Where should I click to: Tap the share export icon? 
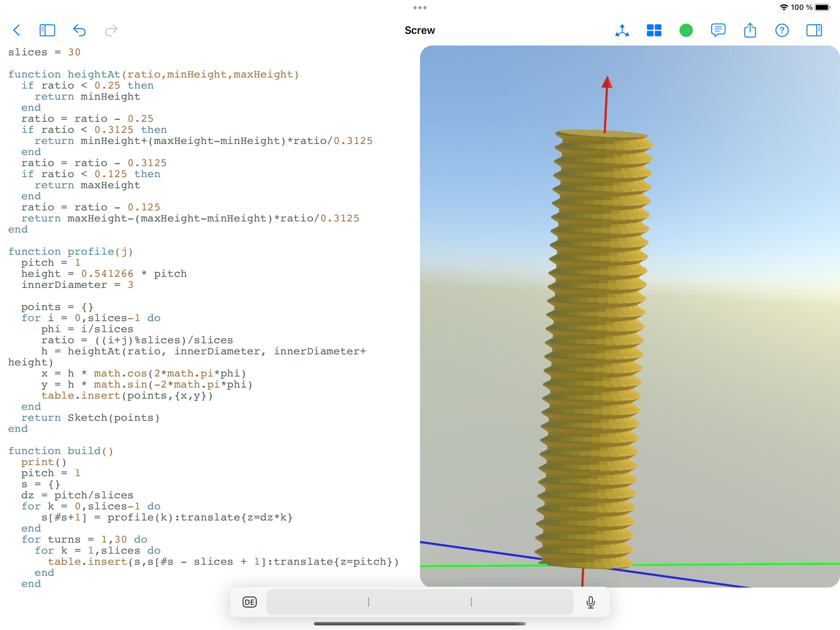pyautogui.click(x=750, y=30)
